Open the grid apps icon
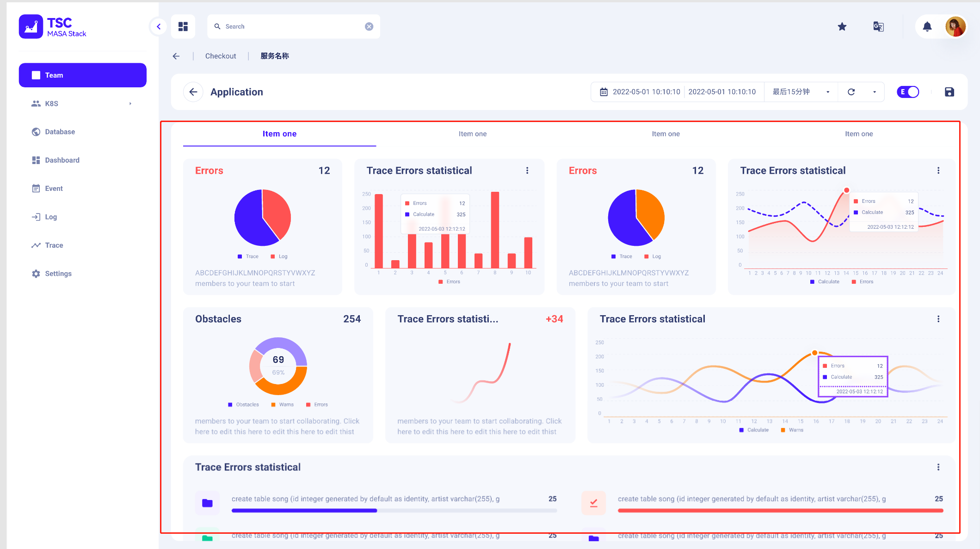The height and width of the screenshot is (549, 980). 183,27
